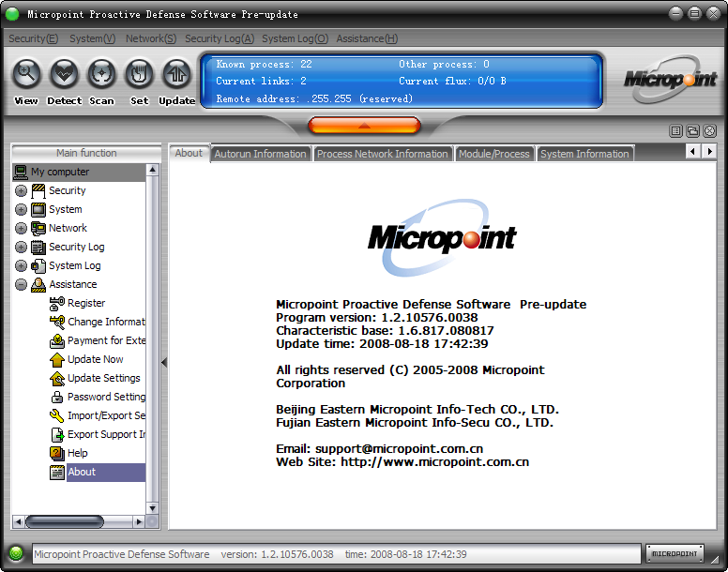Click the green status orb in status bar
728x572 pixels.
click(16, 553)
